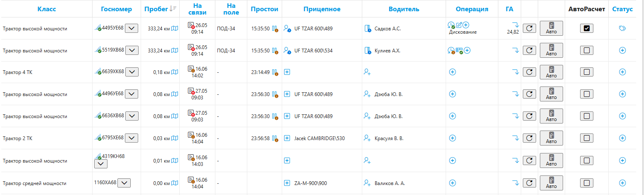Open dropdown under 4319КН68 plate
The image size is (644, 195).
[101, 164]
